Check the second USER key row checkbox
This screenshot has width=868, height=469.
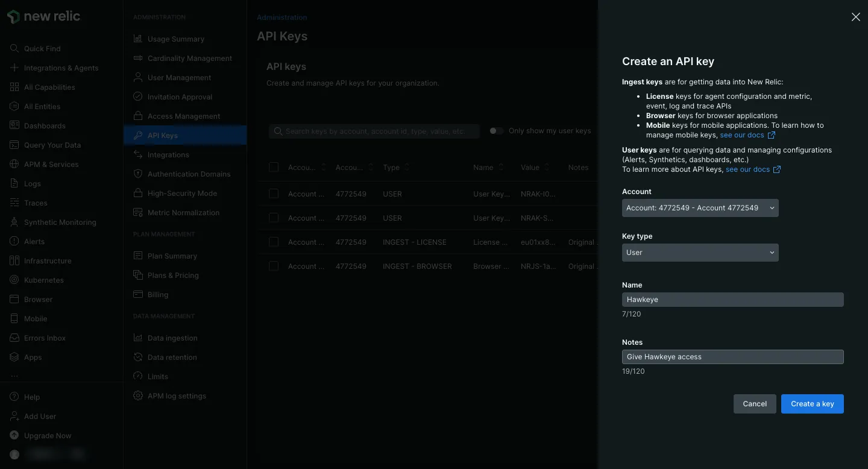click(x=274, y=218)
